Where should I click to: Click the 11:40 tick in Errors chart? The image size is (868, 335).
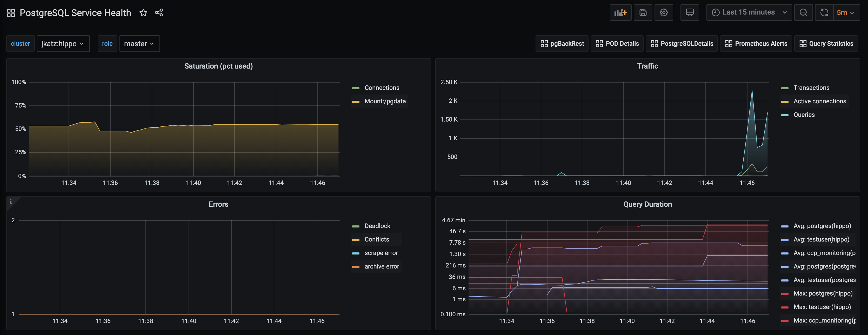(189, 321)
